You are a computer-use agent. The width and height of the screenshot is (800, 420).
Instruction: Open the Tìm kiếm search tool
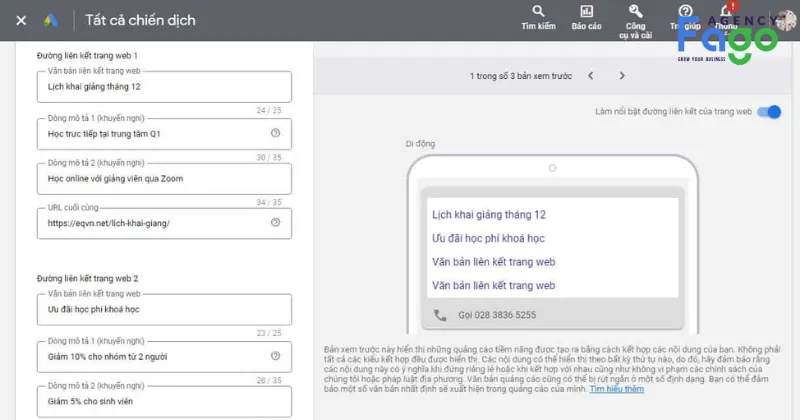tap(538, 18)
